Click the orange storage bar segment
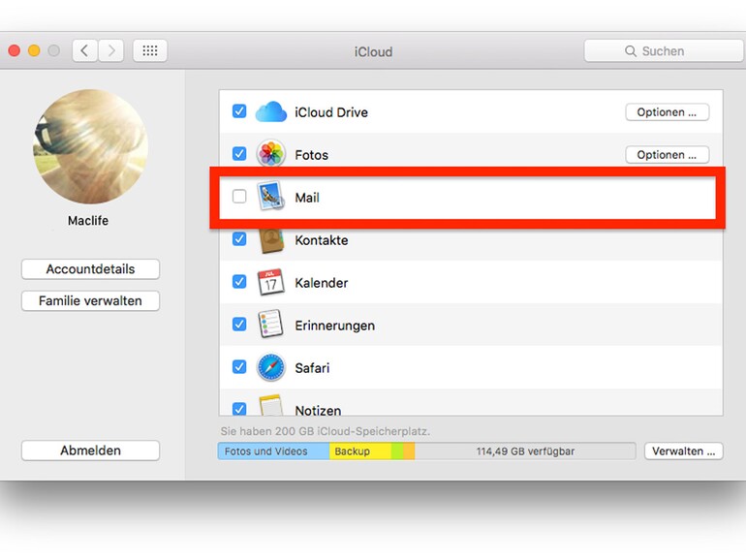 409,451
